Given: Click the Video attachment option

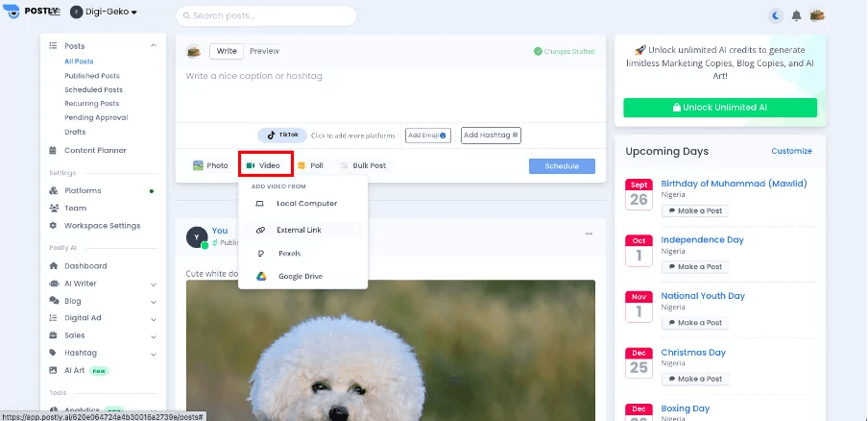Looking at the screenshot, I should point(265,165).
